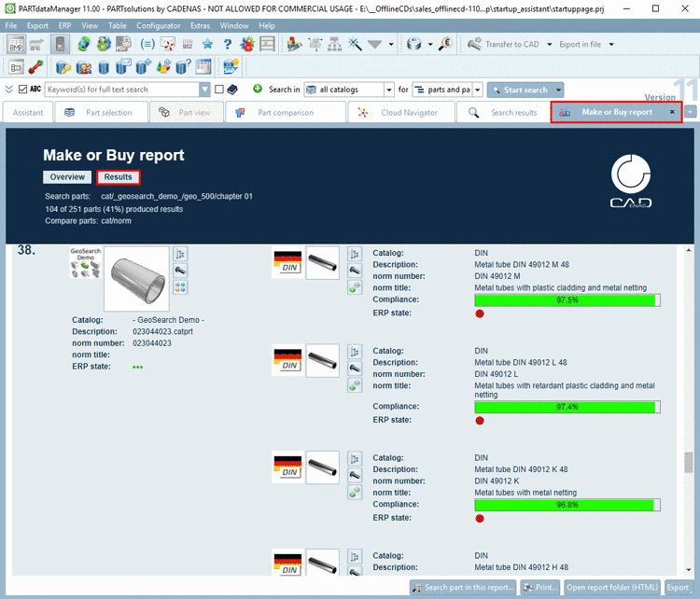Screen dimensions: 700x599
Task: Click the 96.8% compliance progress bar
Action: pyautogui.click(x=567, y=505)
